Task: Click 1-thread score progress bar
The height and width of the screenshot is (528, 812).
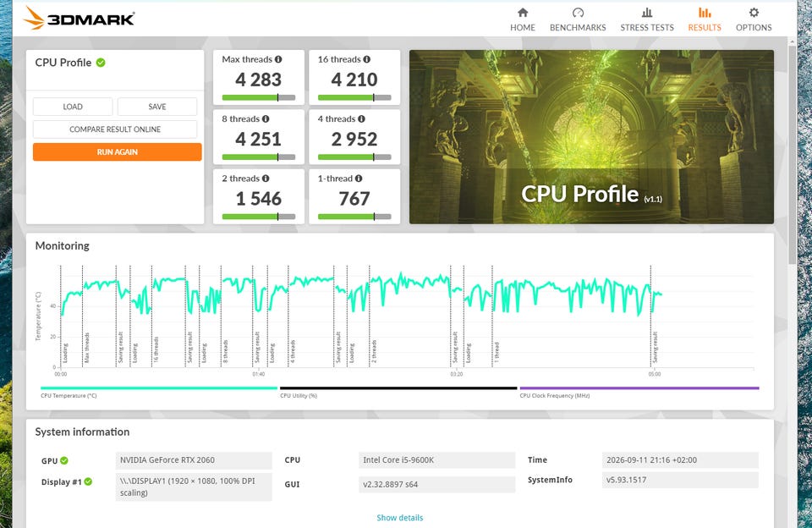Action: [354, 217]
